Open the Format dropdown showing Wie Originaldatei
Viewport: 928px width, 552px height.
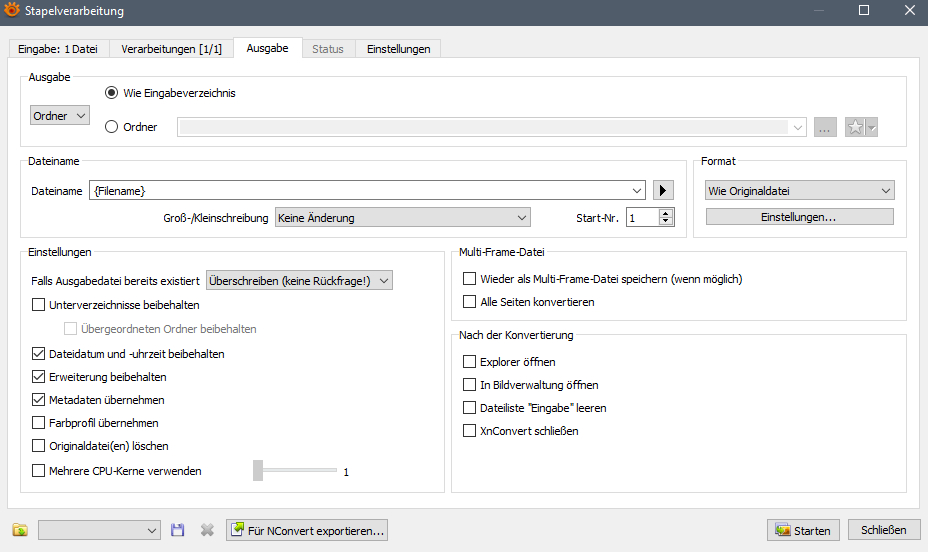[799, 190]
